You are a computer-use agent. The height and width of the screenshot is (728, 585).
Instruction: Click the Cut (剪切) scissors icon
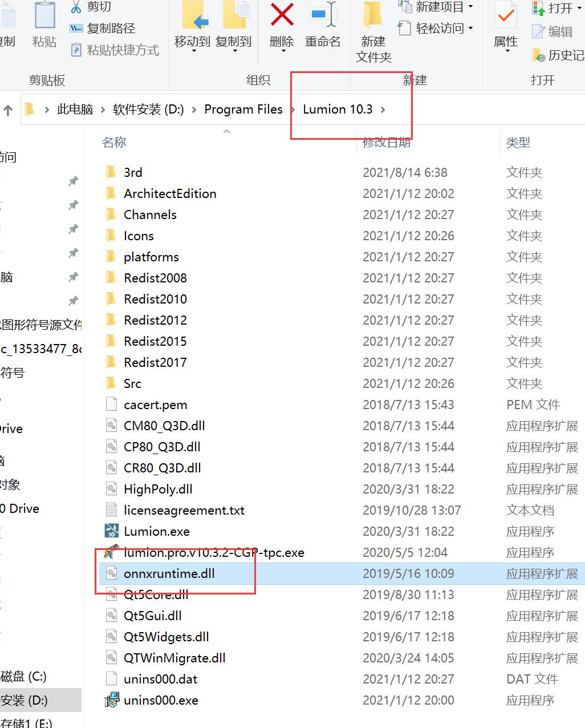tap(76, 7)
